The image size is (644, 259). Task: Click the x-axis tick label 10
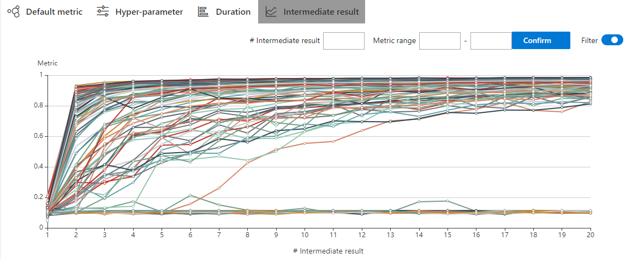305,235
